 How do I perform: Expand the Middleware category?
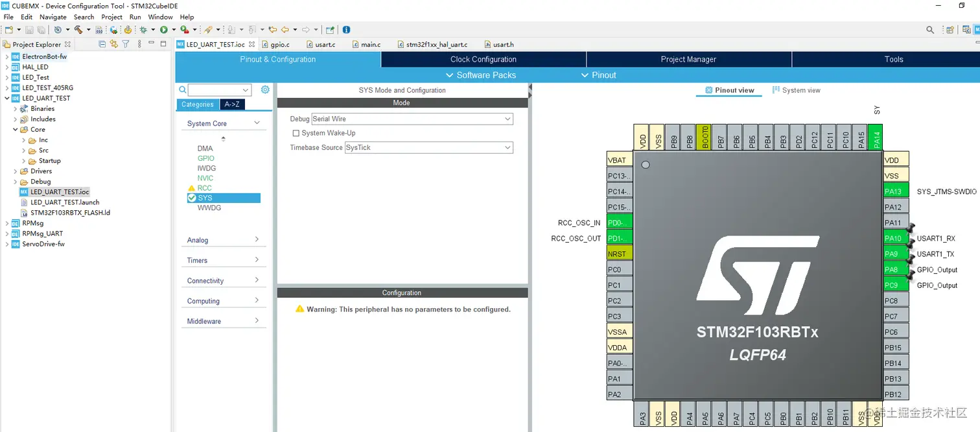tap(257, 320)
